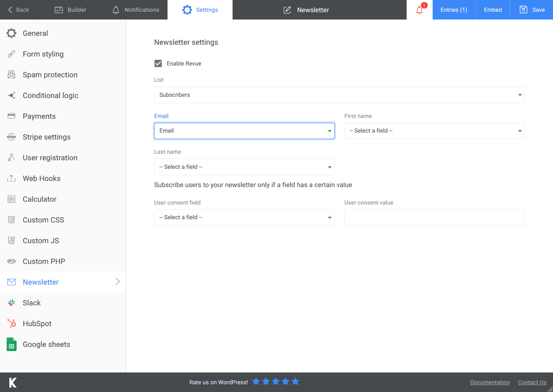Click the Save disk icon
Screen dimensions: 553x392
(x=524, y=10)
